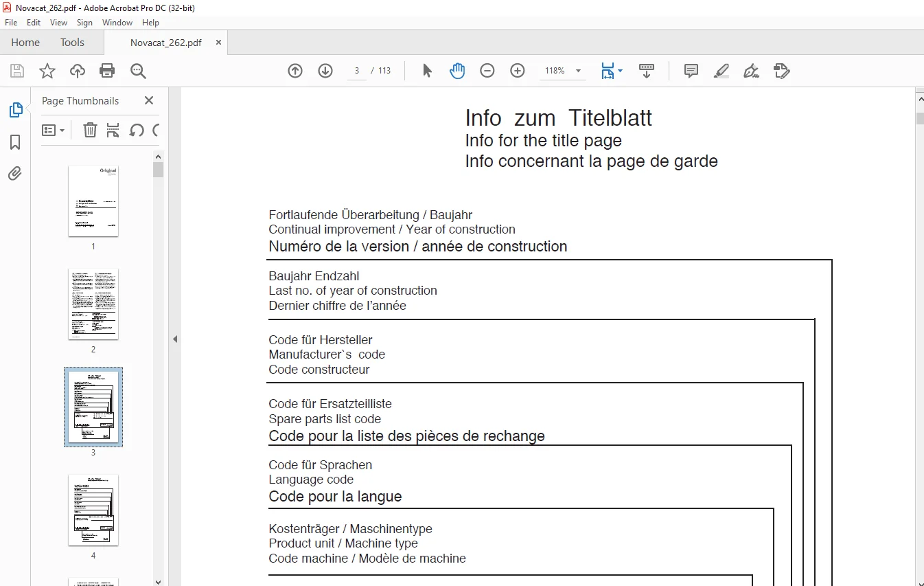Go to next page with down arrow
This screenshot has height=586, width=924.
325,71
